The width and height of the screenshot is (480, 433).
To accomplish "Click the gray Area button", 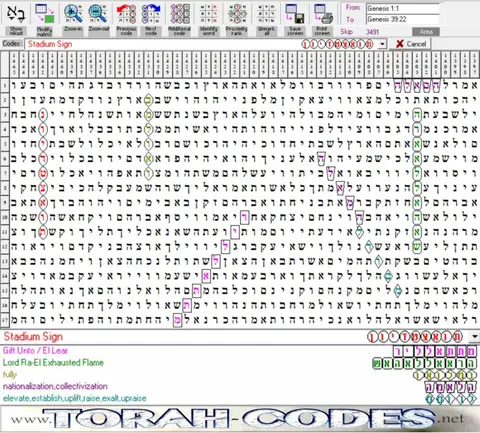I will point(426,32).
